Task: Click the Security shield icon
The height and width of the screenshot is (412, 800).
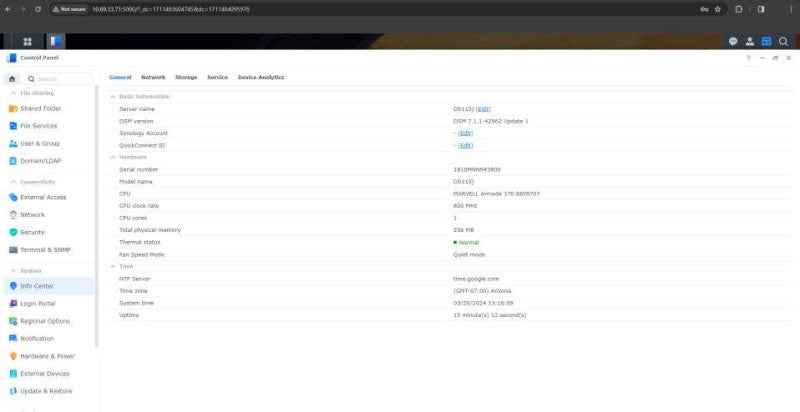Action: point(13,232)
